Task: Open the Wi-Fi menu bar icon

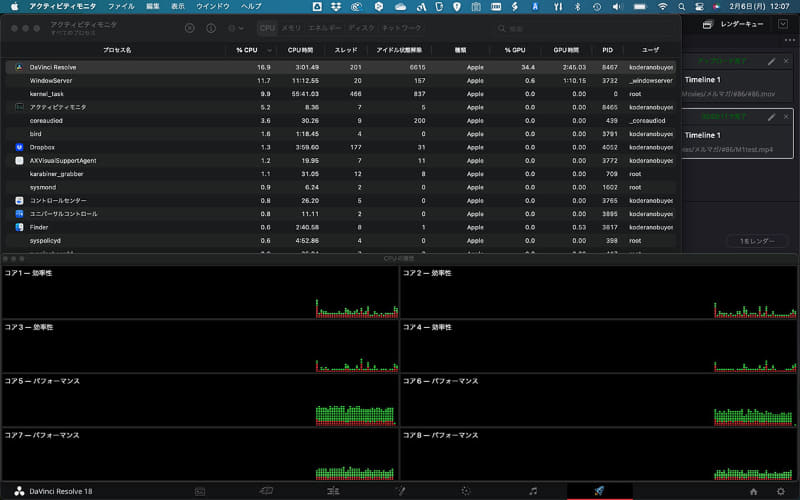Action: (662, 6)
